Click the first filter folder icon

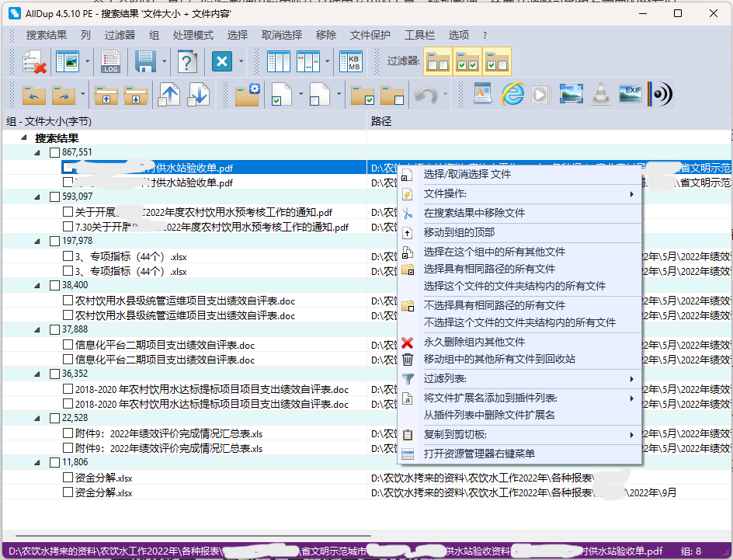(438, 61)
